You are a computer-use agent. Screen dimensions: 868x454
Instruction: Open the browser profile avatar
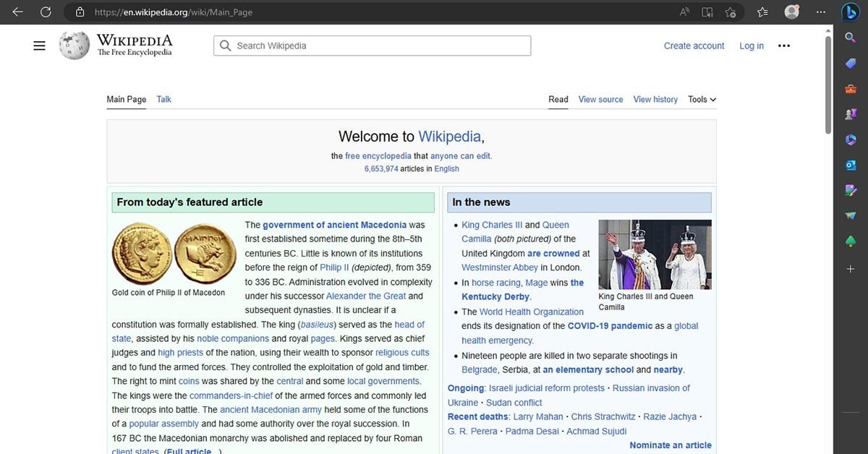(791, 12)
